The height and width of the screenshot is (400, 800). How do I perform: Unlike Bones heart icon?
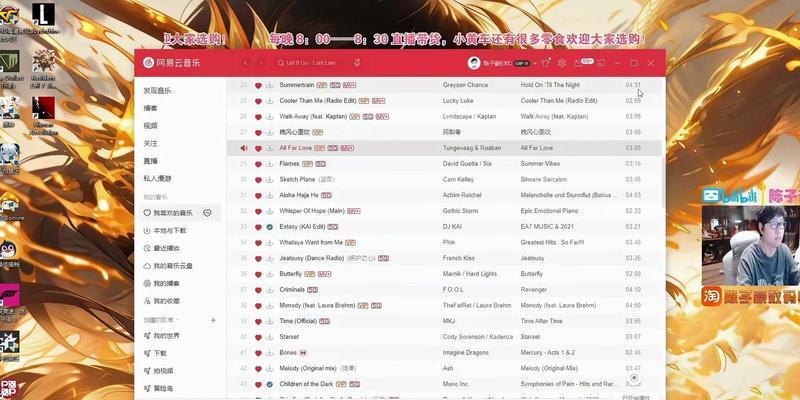[x=258, y=353]
